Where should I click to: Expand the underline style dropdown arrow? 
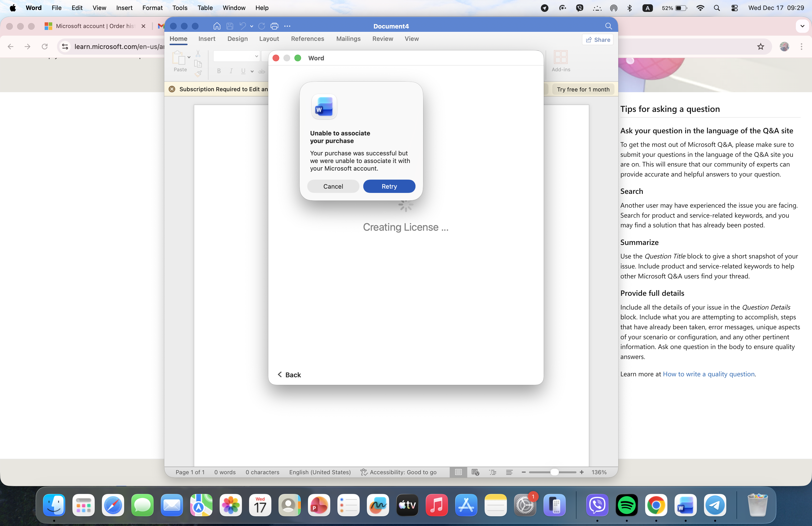252,71
